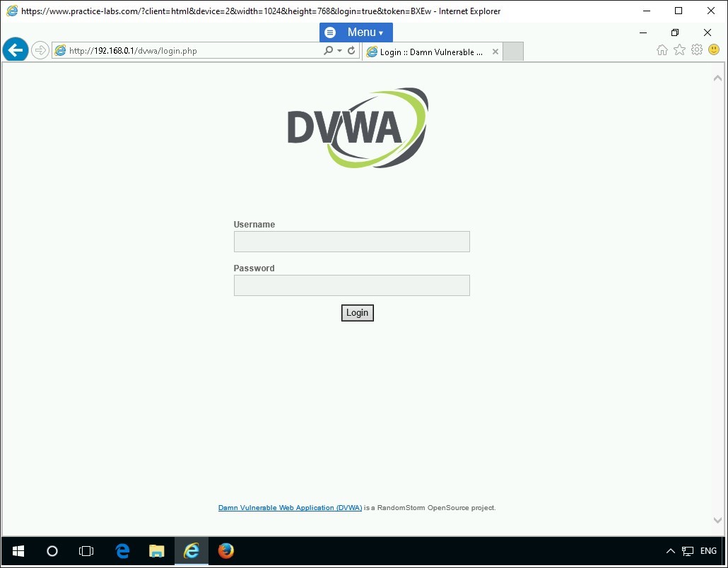Open the Tools gear icon

click(697, 49)
